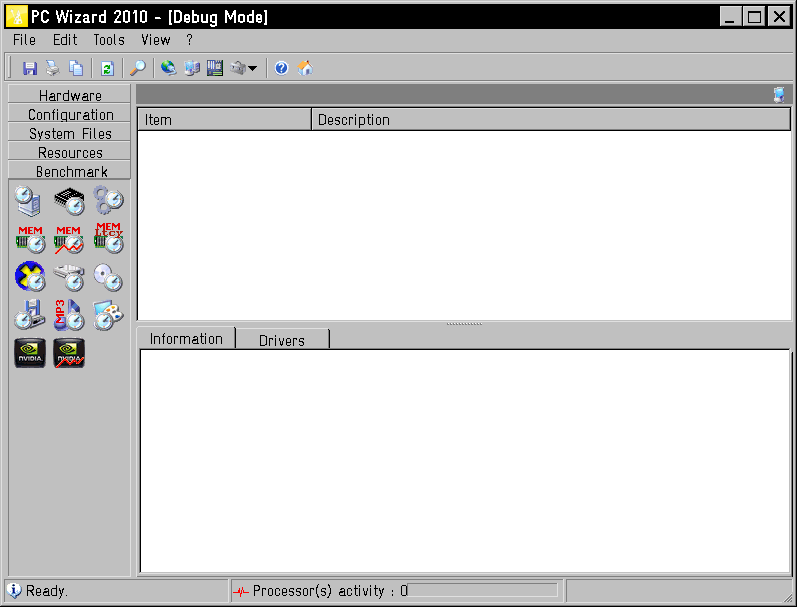The height and width of the screenshot is (607, 797).
Task: Click the PC Wizard app icon in title bar
Action: pos(16,17)
